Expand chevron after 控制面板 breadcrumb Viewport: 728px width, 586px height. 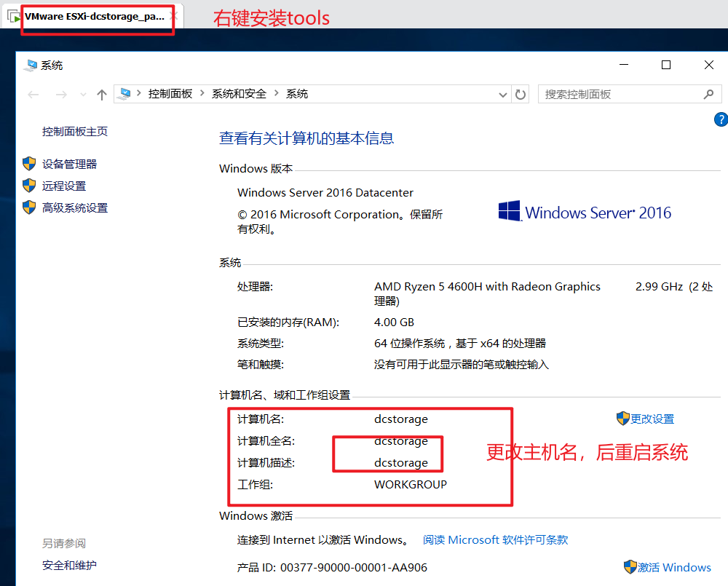[202, 93]
